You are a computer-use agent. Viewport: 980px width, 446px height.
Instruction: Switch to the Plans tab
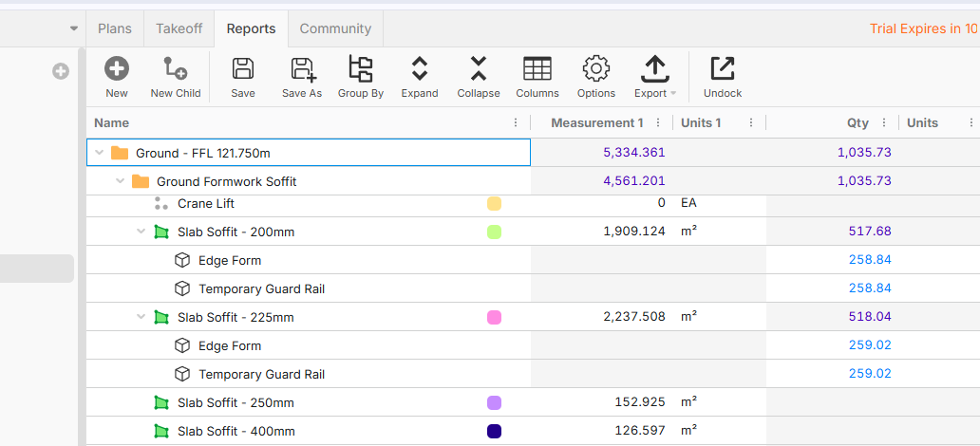115,28
